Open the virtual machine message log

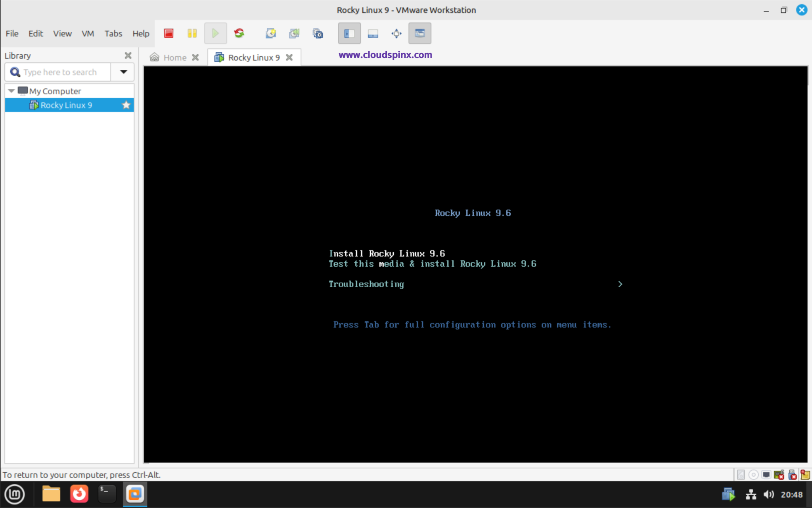[x=805, y=474]
